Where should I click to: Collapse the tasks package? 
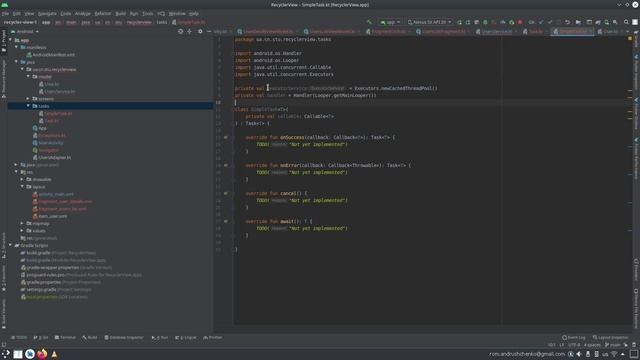28,106
